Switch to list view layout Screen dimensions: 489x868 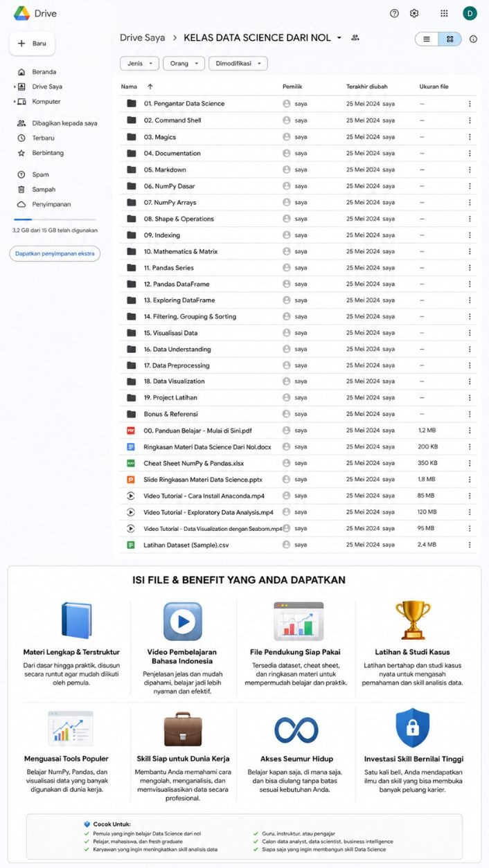coord(427,39)
